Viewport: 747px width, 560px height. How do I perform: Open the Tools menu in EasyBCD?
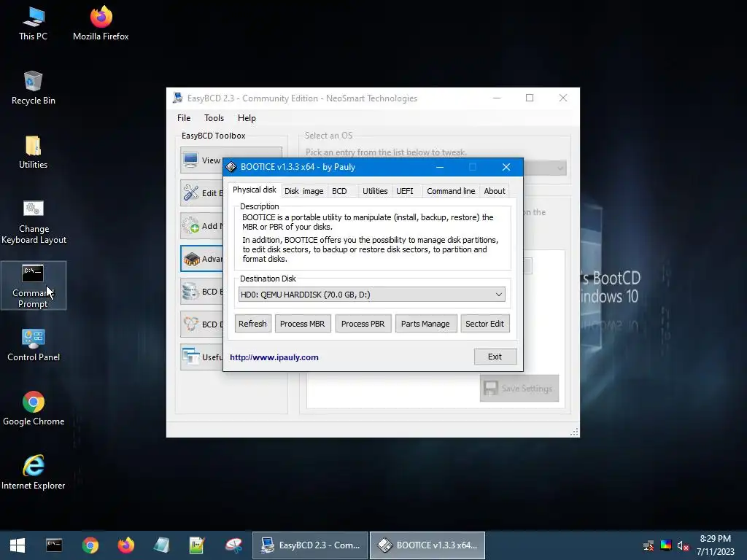tap(214, 118)
